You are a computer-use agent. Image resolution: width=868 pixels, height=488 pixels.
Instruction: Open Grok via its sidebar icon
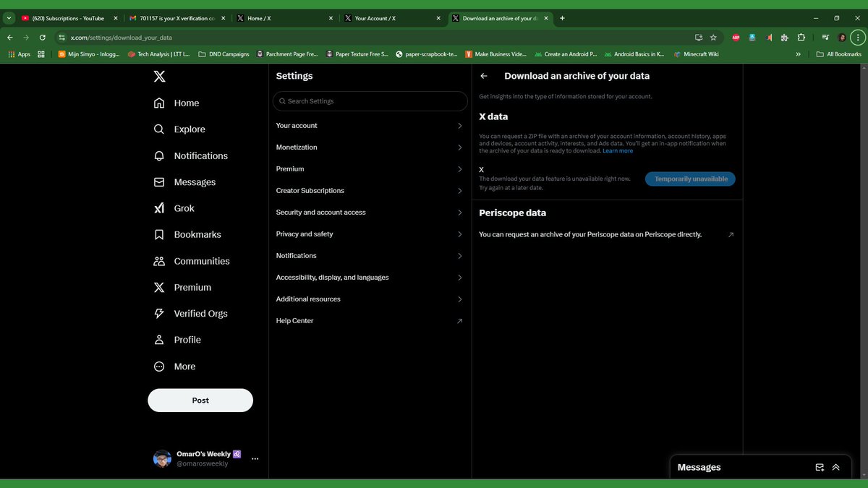point(159,208)
